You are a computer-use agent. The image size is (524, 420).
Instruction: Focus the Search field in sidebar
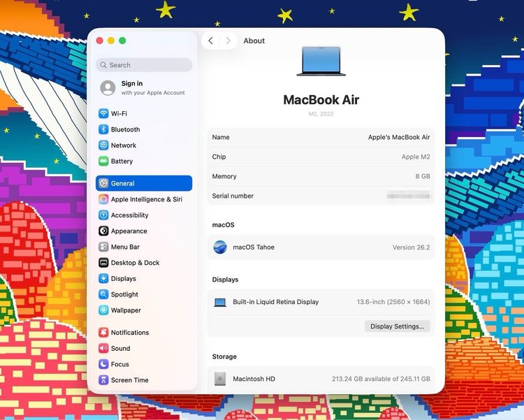click(x=144, y=65)
